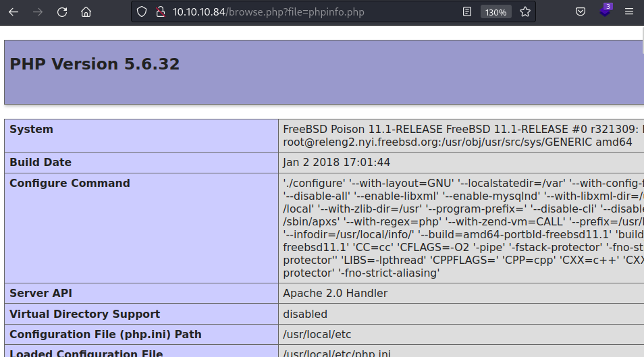Select the Virtual Directory Support label
644x357 pixels.
[x=84, y=314]
